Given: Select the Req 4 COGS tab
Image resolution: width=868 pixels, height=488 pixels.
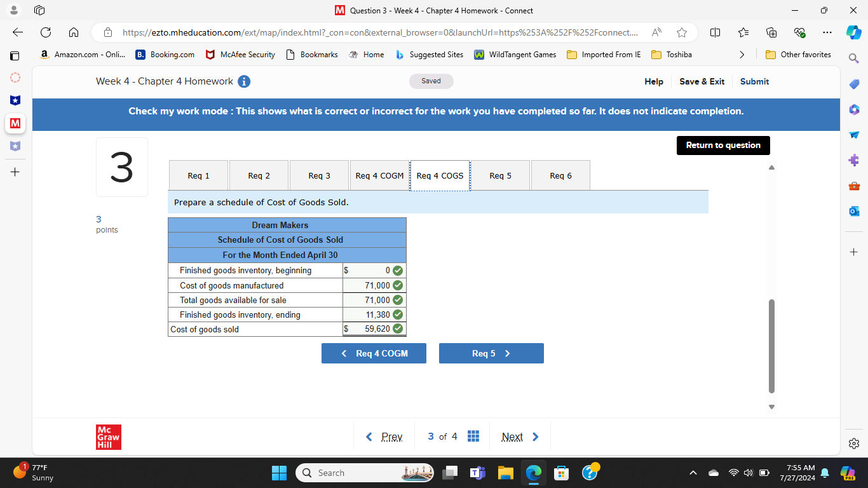Looking at the screenshot, I should pyautogui.click(x=440, y=175).
